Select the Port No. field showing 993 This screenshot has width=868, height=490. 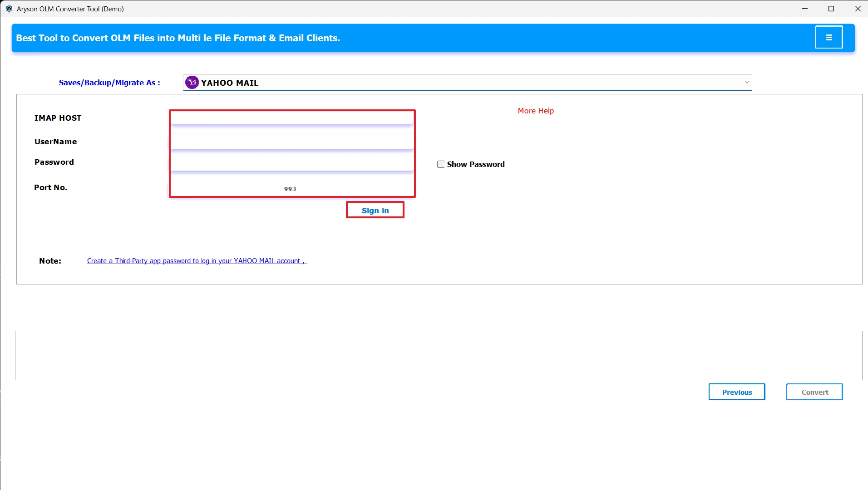292,188
